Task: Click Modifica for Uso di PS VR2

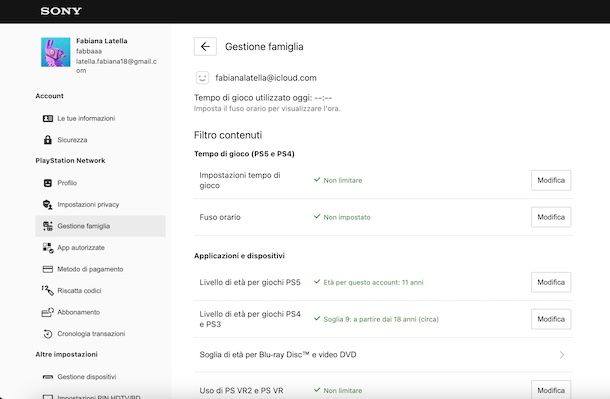Action: 551,390
